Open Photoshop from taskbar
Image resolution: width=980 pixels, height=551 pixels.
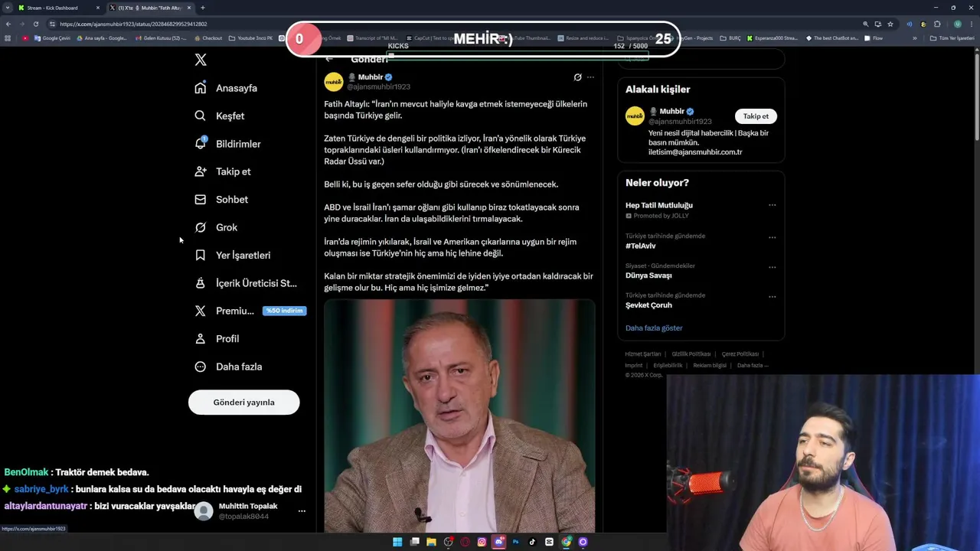tap(515, 542)
